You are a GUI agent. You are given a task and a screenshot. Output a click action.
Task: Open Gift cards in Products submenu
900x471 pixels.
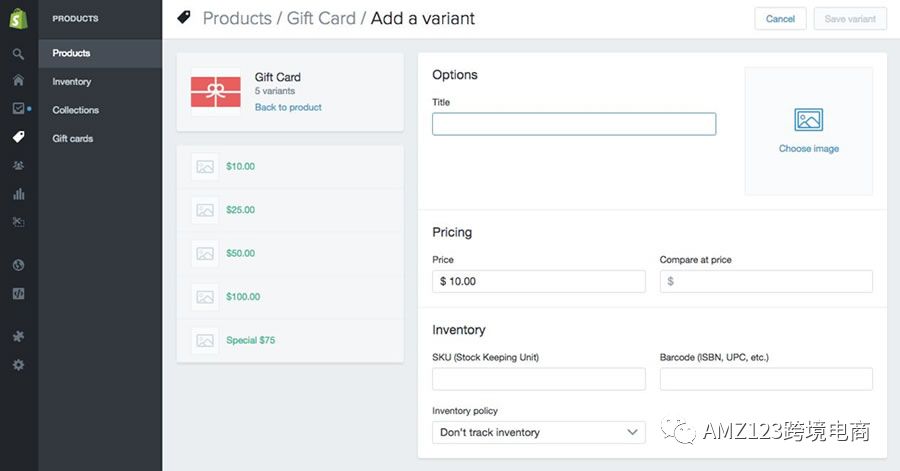73,138
